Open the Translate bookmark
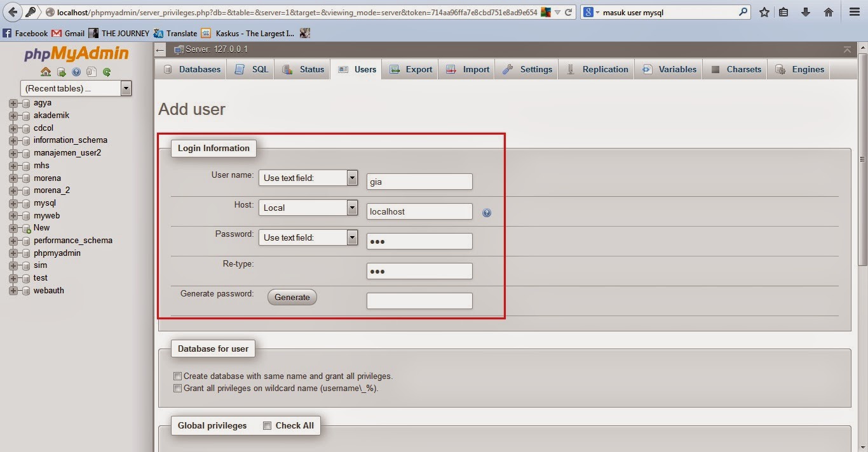This screenshot has width=868, height=452. tap(175, 34)
